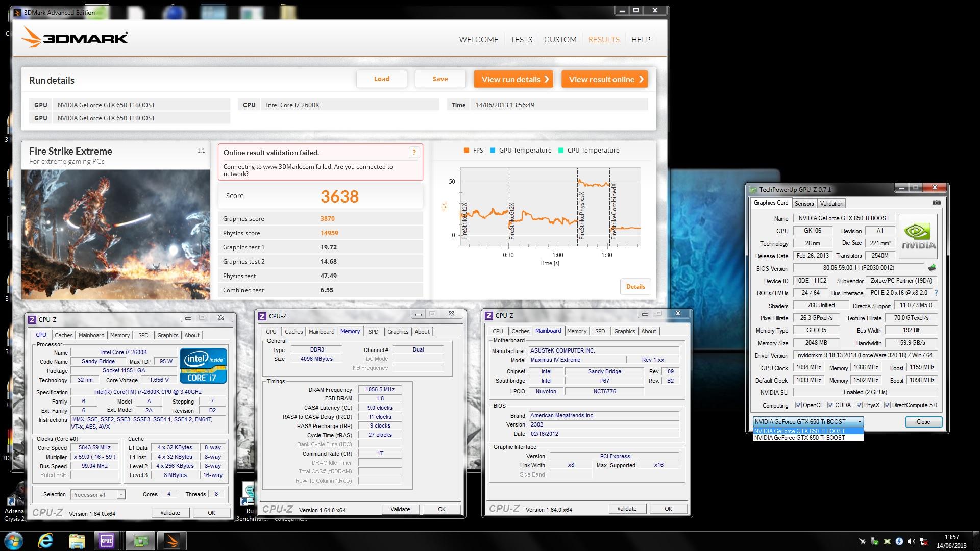Click the Details button under the chart
Viewport: 980px width, 551px height.
pos(635,287)
